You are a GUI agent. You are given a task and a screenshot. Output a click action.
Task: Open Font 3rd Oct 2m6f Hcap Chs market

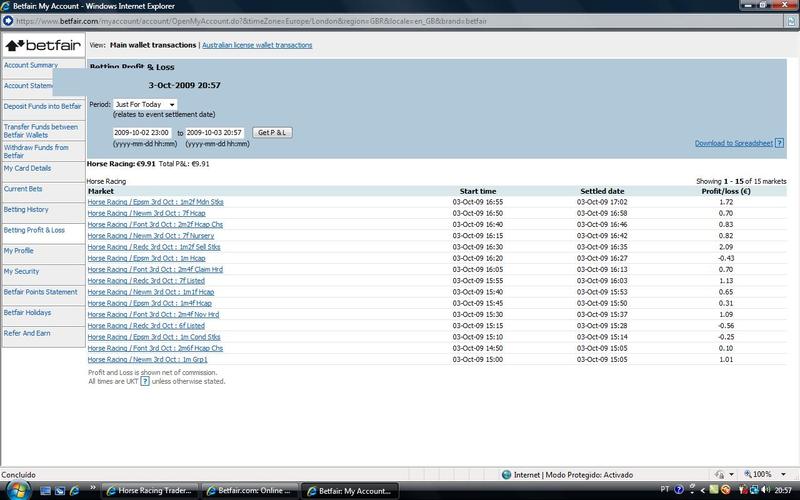tap(156, 348)
